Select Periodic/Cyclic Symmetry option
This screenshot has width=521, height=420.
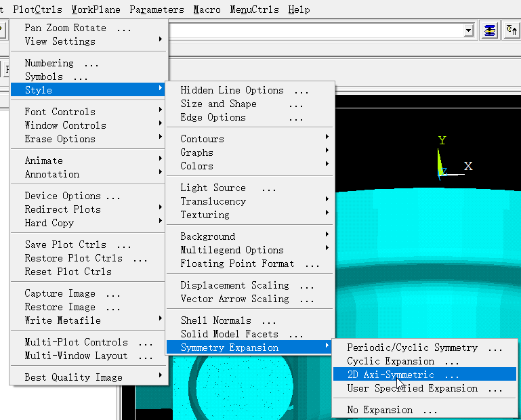point(425,348)
